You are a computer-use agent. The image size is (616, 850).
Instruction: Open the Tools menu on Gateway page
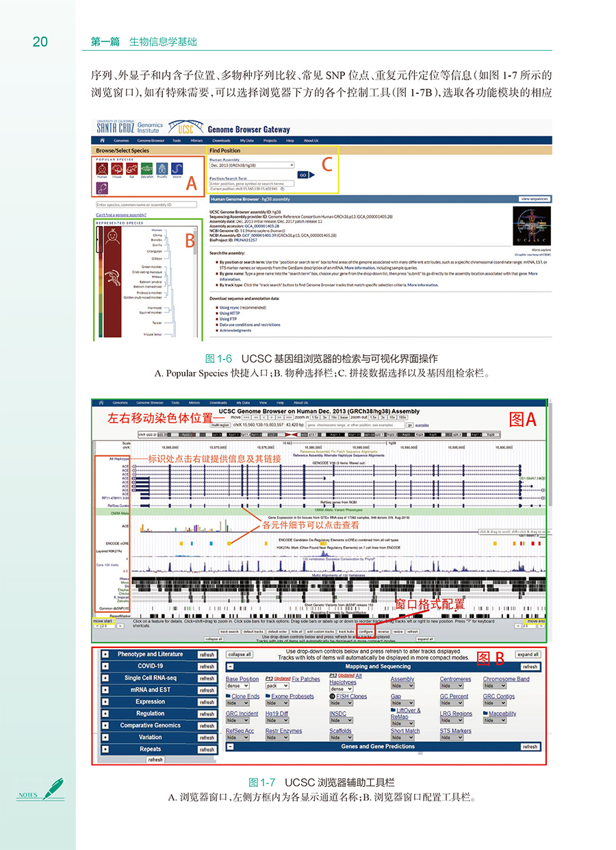click(x=176, y=140)
